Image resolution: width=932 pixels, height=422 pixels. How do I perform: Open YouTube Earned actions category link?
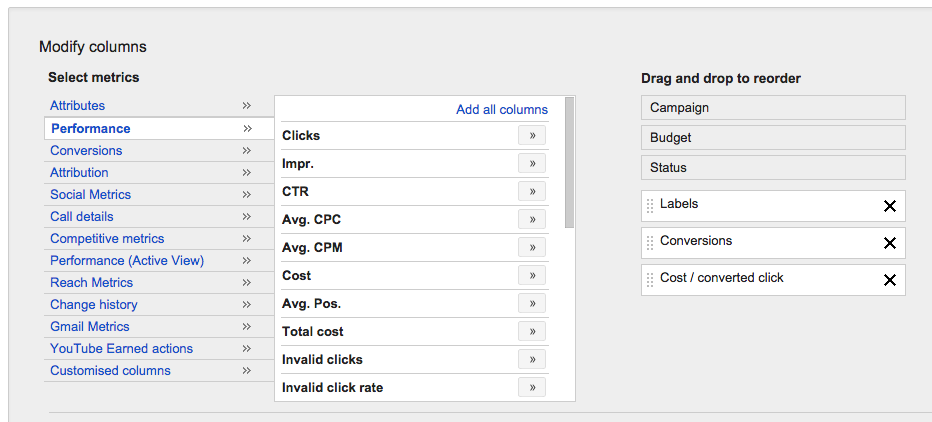pos(121,348)
